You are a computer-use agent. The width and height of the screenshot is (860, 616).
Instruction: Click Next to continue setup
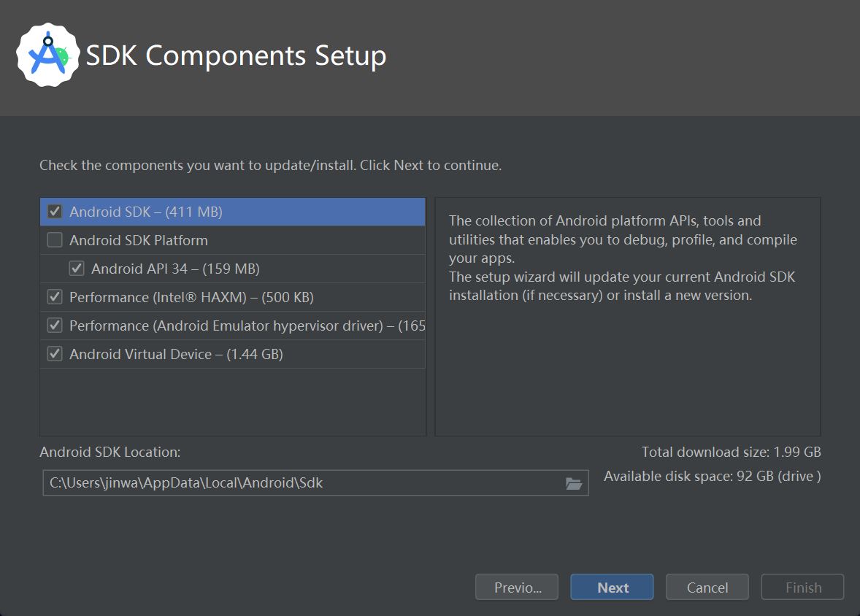click(612, 587)
